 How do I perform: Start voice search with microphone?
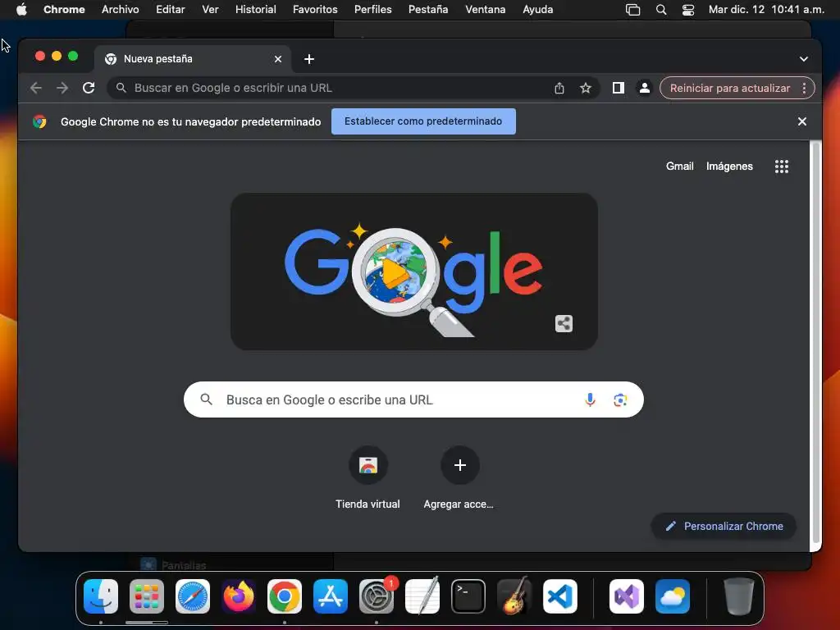coord(590,399)
